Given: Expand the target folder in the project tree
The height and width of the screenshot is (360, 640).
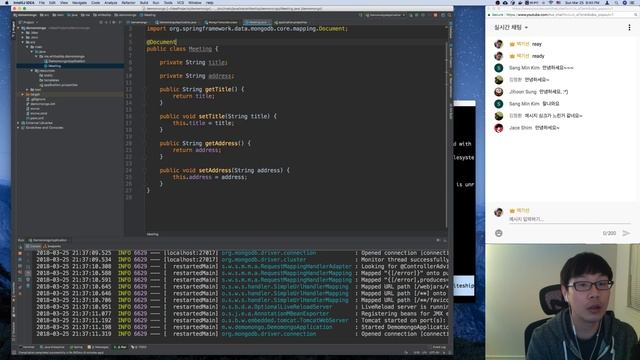Looking at the screenshot, I should pos(22,94).
